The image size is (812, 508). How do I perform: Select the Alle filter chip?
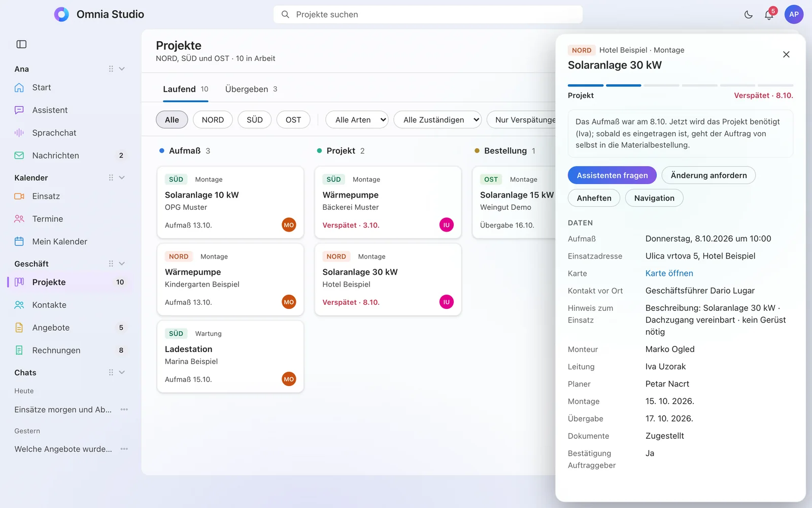pos(172,120)
